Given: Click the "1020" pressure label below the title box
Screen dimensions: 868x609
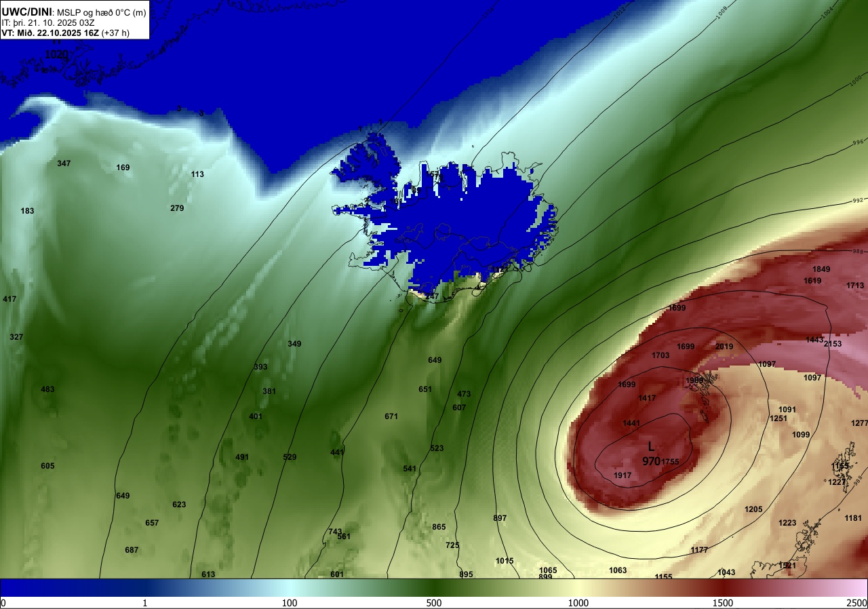Looking at the screenshot, I should click(57, 54).
